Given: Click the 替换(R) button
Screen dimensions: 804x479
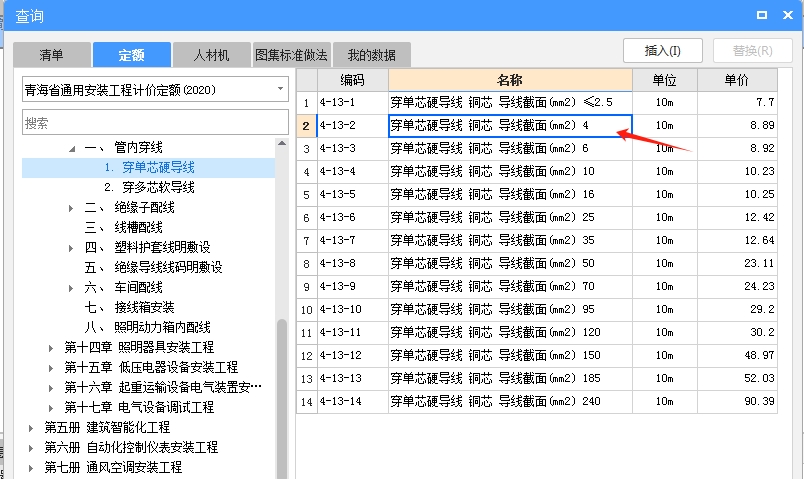Looking at the screenshot, I should 753,51.
